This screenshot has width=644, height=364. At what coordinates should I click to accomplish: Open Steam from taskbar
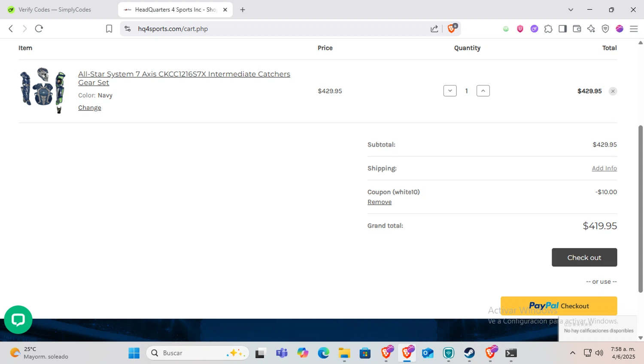pos(469,353)
